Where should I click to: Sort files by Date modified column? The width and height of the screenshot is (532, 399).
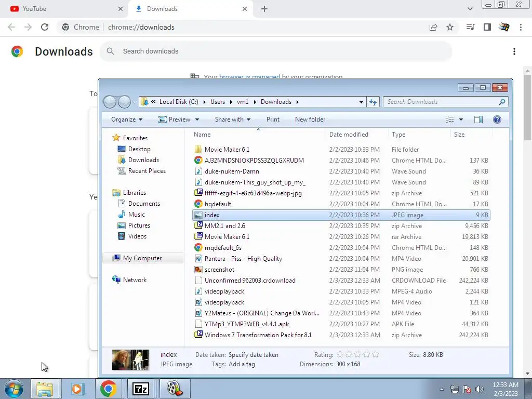(x=357, y=135)
